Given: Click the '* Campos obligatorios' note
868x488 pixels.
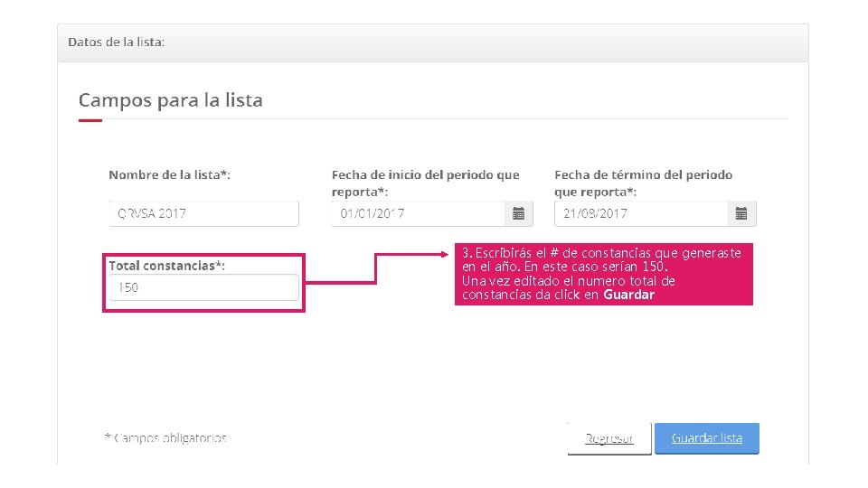Looking at the screenshot, I should tap(165, 438).
